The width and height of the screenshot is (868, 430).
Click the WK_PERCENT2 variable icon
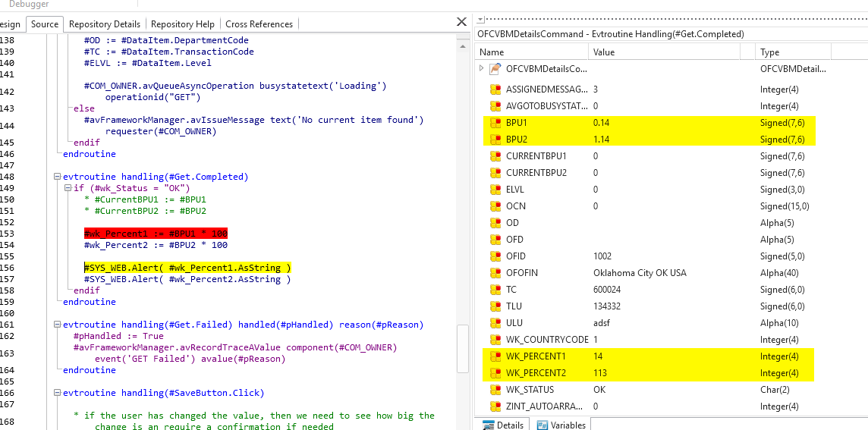pos(495,373)
